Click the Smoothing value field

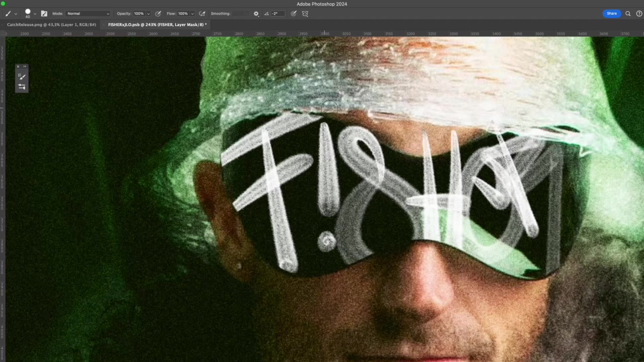239,14
